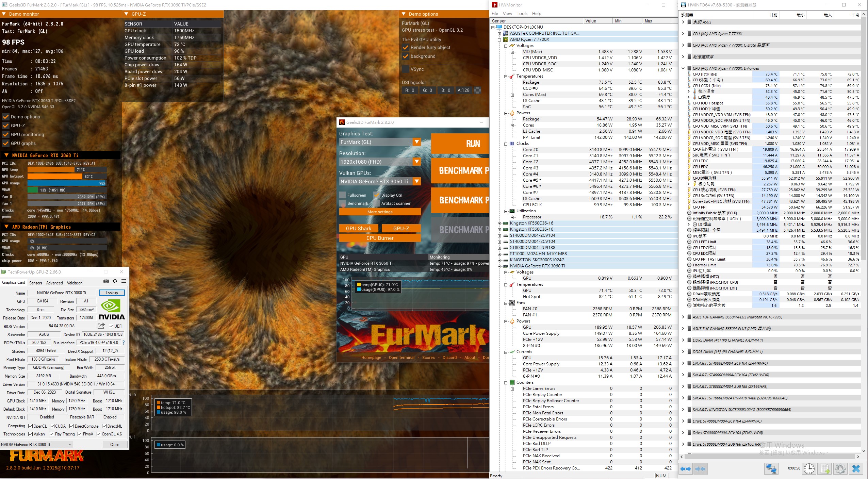868x479 pixels.
Task: Click the HWMonitor Max column header
Action: coord(657,21)
